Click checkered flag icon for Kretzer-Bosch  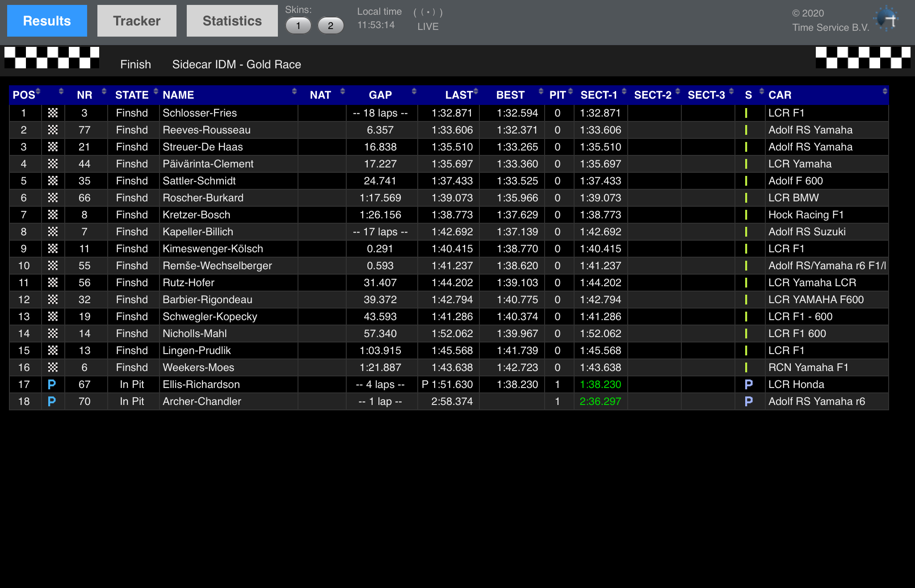(53, 215)
